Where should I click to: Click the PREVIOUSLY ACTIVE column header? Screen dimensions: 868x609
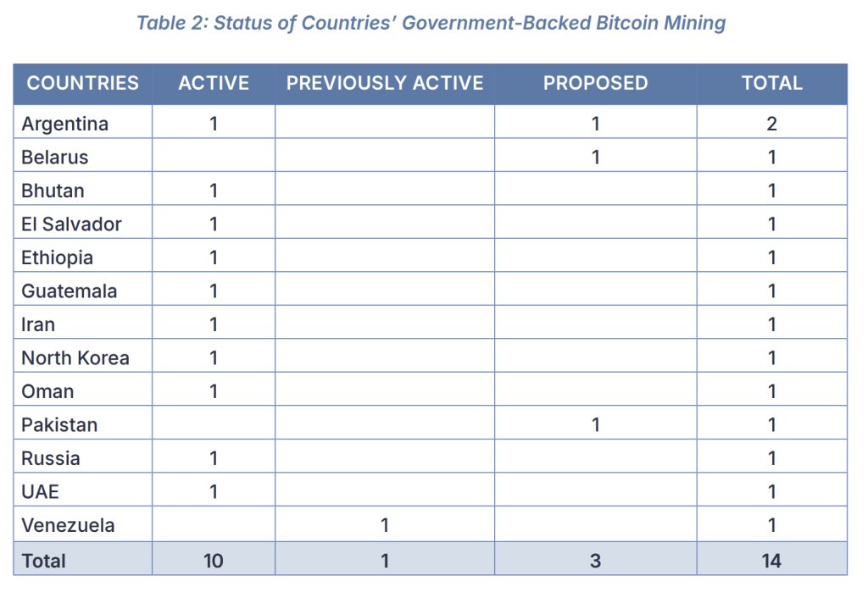(385, 83)
